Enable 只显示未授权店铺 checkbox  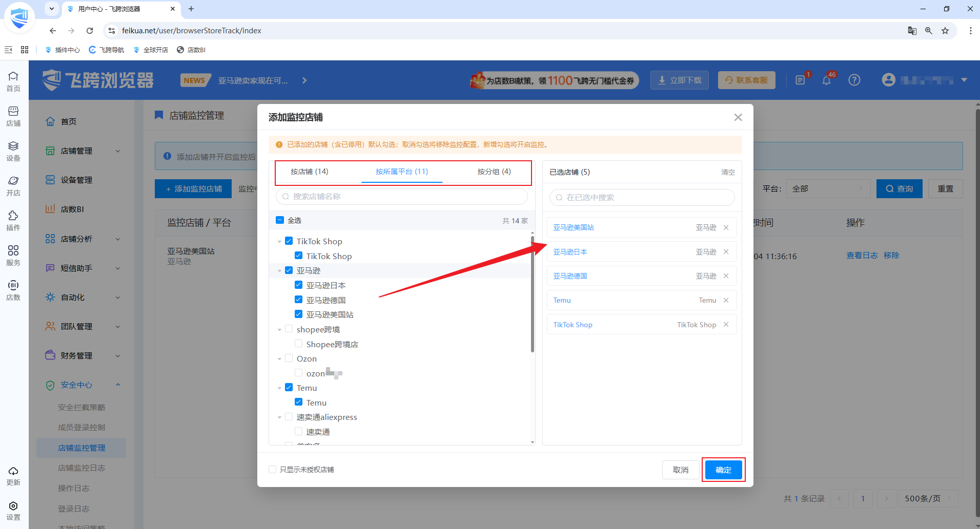[x=273, y=470]
